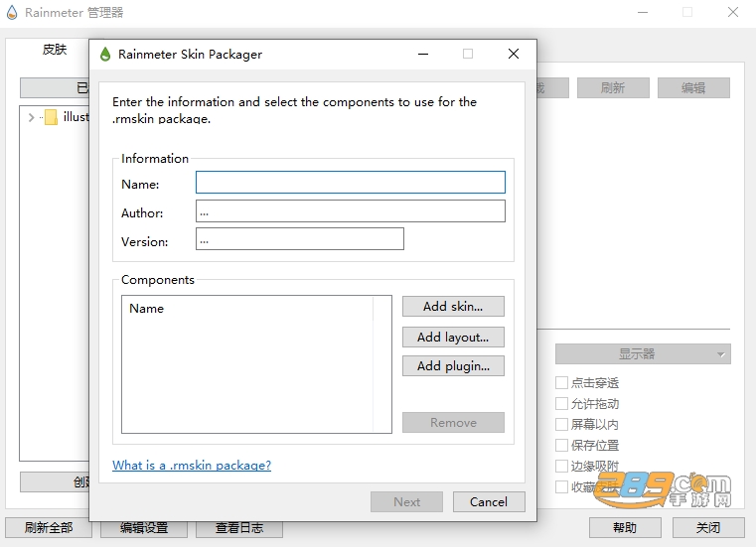
Task: Toggle the 屏幕以内 checkbox
Action: [x=561, y=424]
